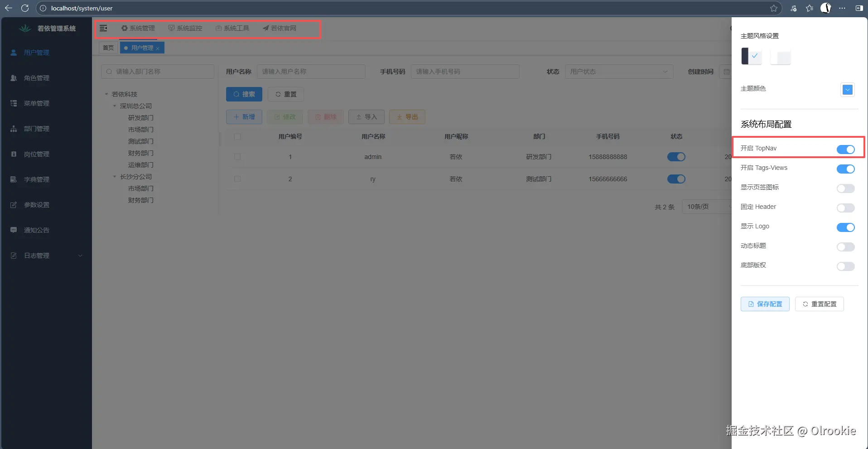
Task: Tick the select-all checkbox in table header
Action: [237, 136]
